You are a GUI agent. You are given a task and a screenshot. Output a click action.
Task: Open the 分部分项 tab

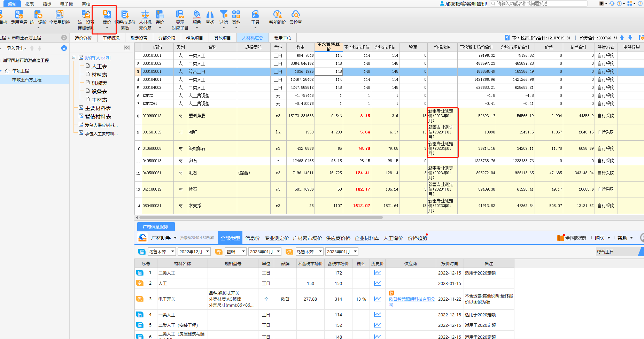(x=167, y=38)
